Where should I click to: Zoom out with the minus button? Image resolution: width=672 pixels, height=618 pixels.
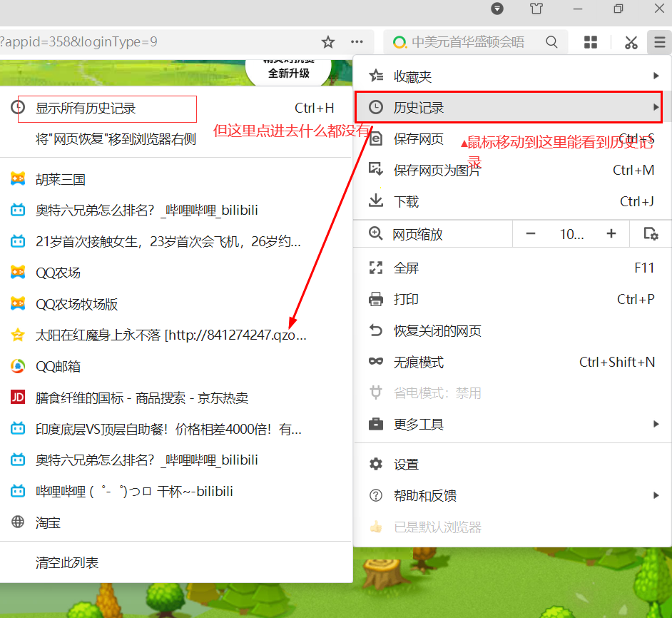(531, 234)
